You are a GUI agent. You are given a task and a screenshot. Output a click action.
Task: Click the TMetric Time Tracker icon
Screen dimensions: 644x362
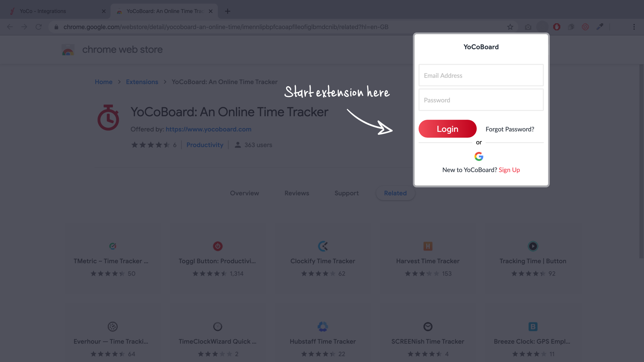click(112, 246)
